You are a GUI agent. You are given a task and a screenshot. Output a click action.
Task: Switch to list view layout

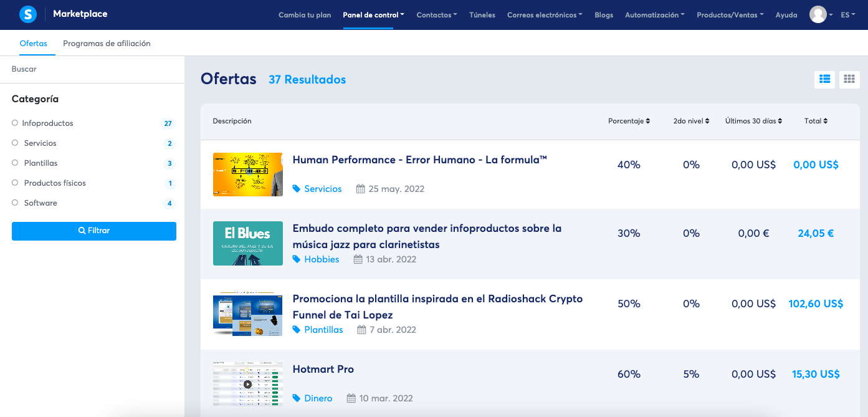824,79
